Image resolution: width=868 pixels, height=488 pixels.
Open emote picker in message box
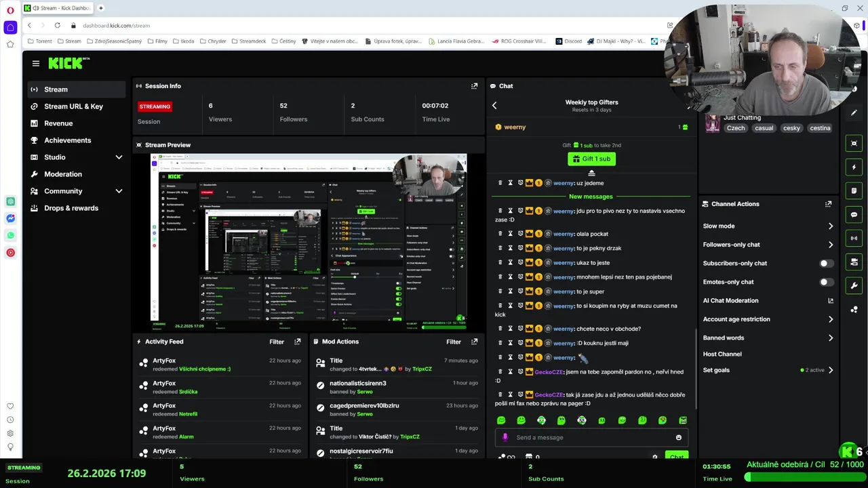click(x=679, y=438)
